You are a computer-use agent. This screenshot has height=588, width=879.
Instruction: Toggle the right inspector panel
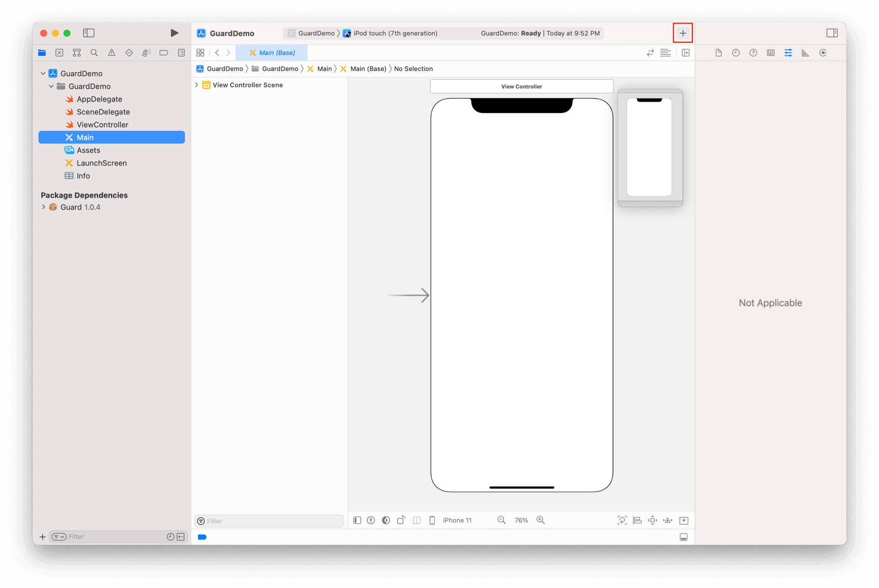[832, 33]
